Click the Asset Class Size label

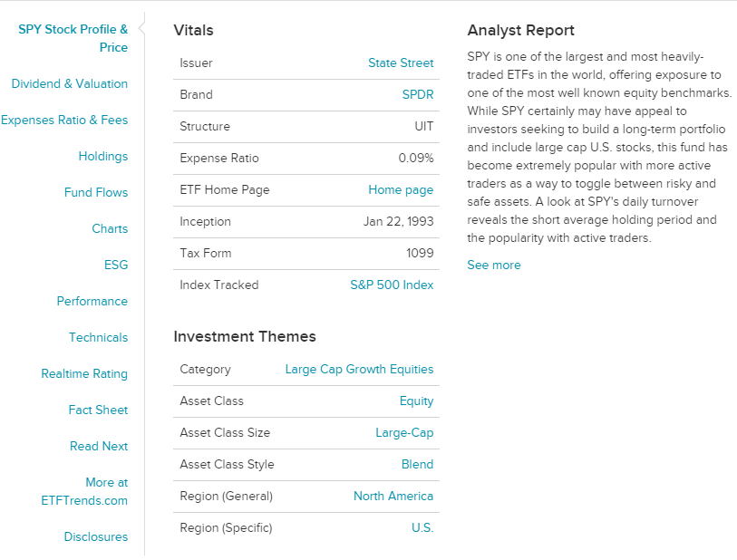tap(225, 432)
